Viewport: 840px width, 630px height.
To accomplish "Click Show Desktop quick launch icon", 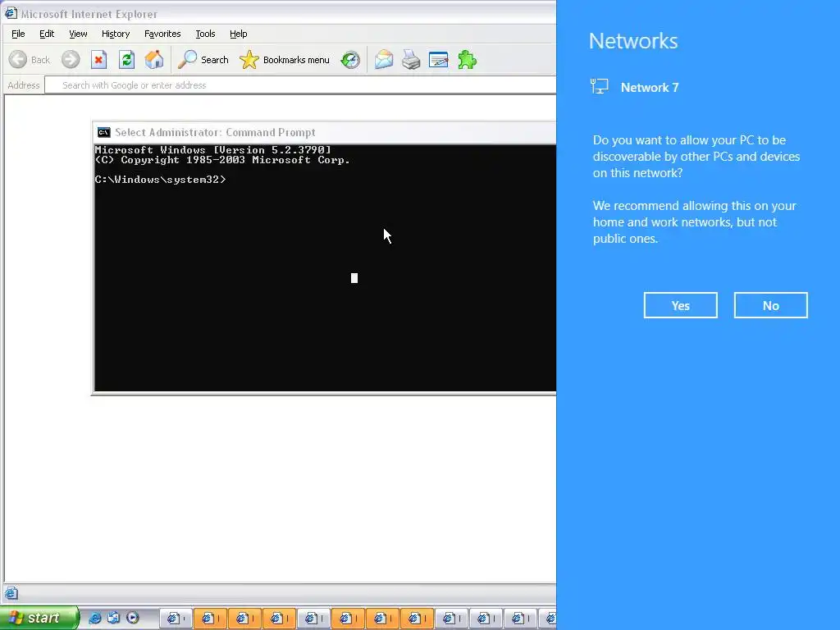I will 113,618.
